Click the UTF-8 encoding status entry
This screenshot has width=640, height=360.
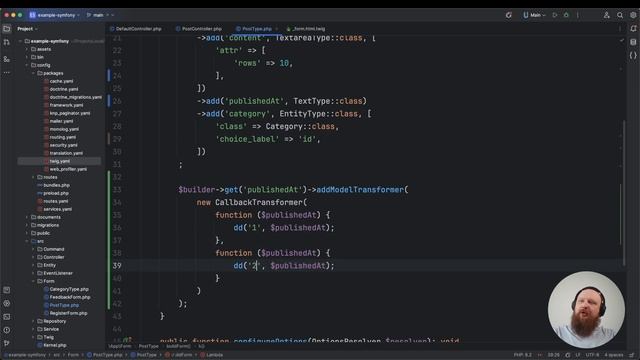click(592, 355)
